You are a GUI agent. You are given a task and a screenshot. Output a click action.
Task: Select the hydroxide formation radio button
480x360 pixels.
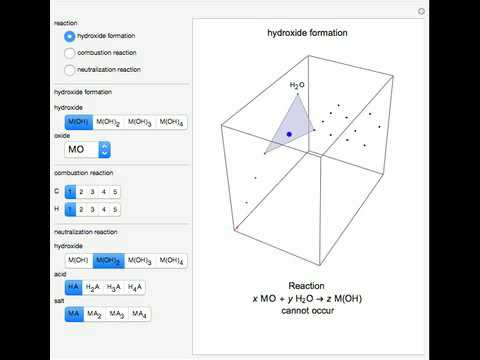point(69,36)
